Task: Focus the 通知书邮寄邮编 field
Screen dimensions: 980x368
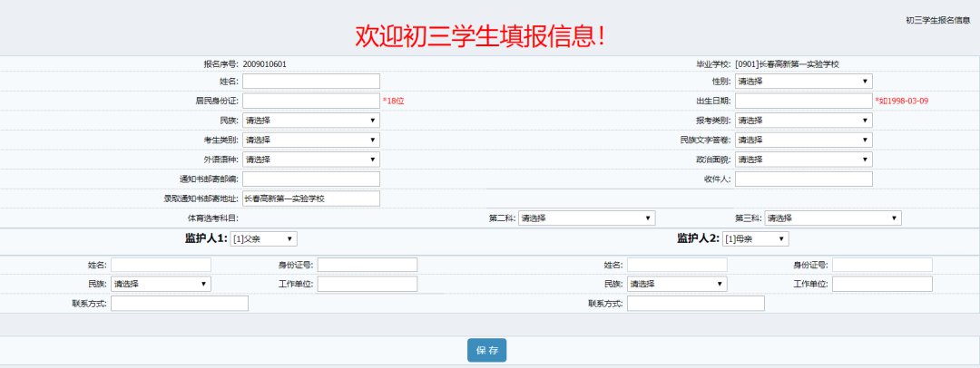Action: pos(310,179)
